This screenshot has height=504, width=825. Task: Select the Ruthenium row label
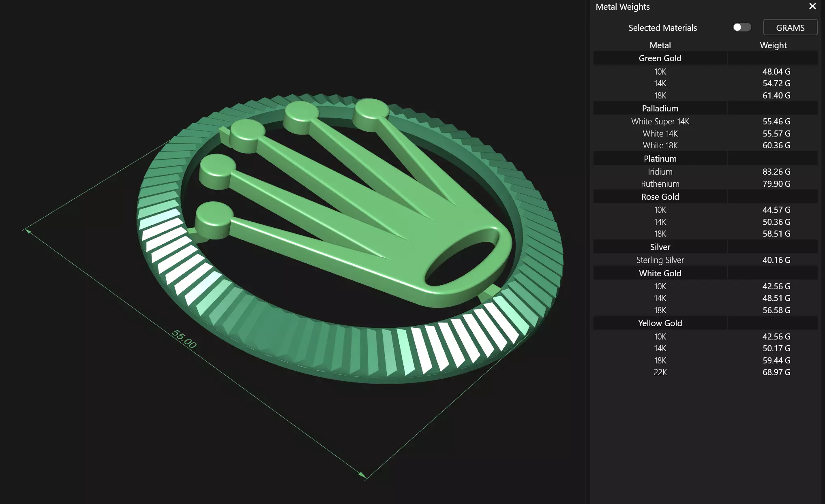pyautogui.click(x=660, y=184)
